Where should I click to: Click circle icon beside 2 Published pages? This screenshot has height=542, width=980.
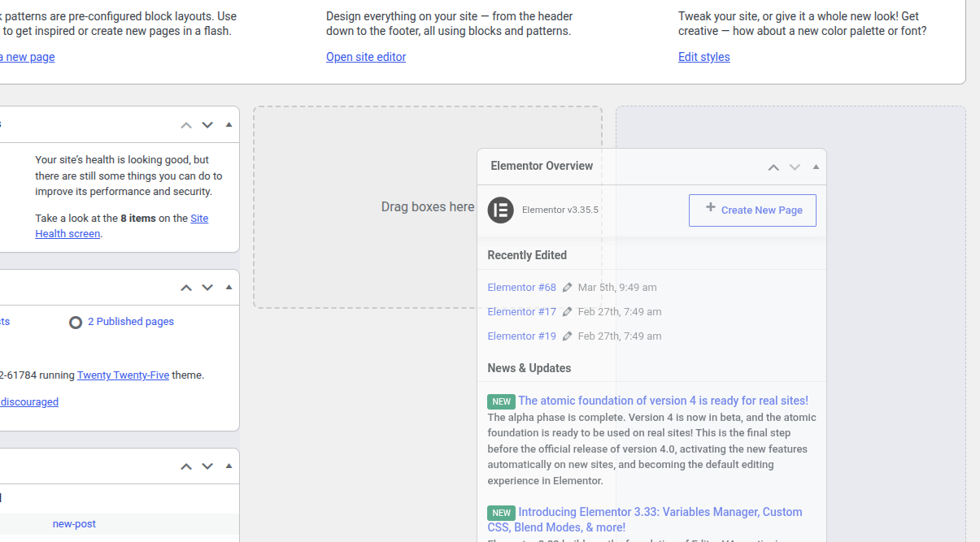coord(76,323)
